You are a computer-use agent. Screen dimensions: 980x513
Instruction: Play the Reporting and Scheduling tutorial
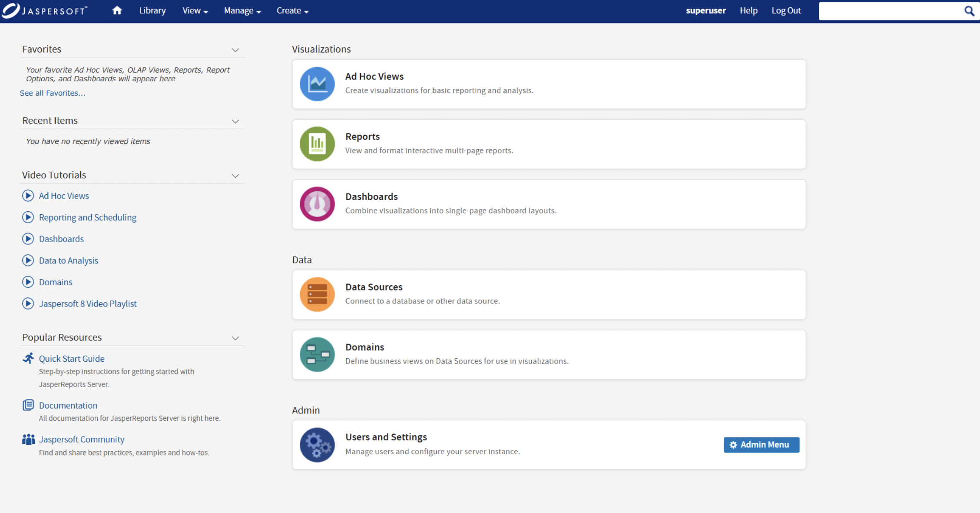click(87, 217)
